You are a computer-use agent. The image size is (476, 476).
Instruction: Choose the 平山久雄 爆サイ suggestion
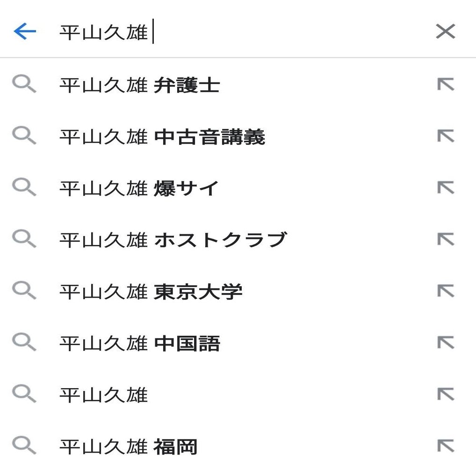(138, 188)
